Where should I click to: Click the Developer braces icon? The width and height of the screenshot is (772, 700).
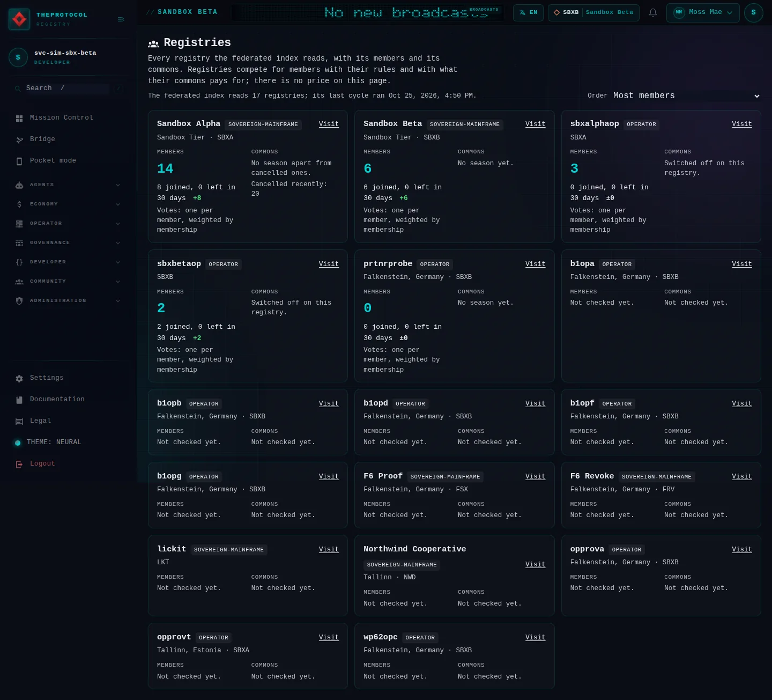[19, 262]
